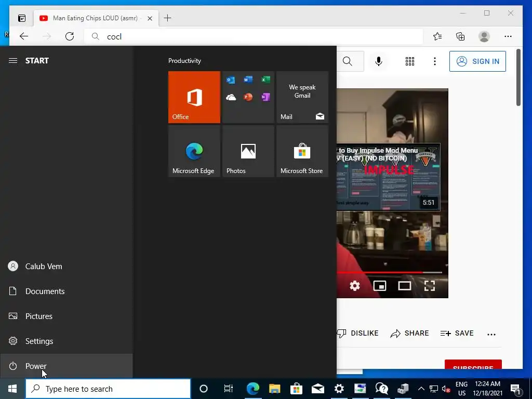Refresh the page in Edge

tap(70, 36)
